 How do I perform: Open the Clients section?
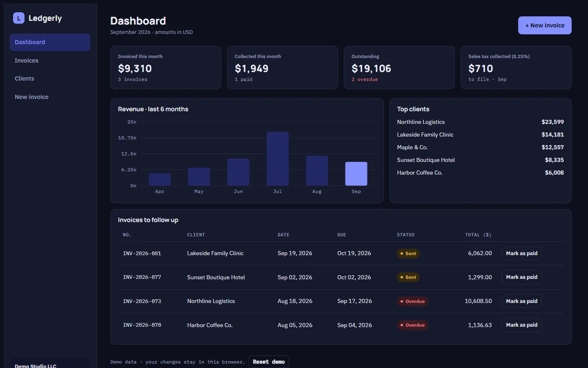click(x=50, y=79)
